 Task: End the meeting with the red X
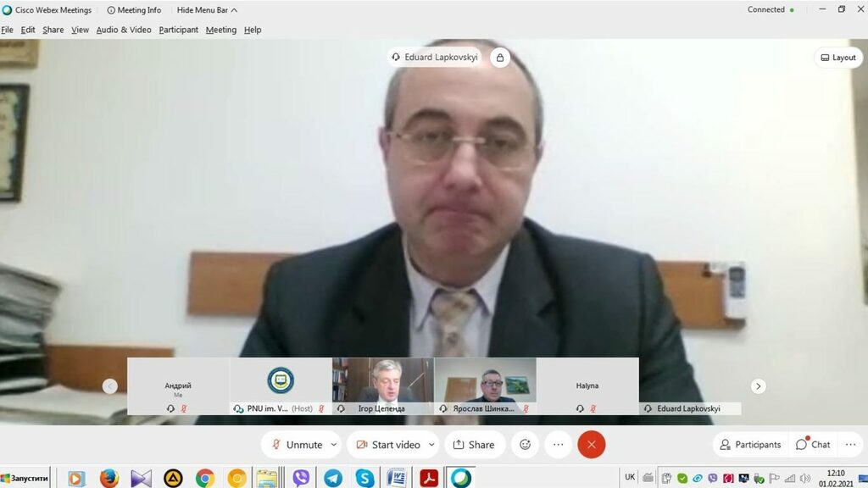[591, 444]
